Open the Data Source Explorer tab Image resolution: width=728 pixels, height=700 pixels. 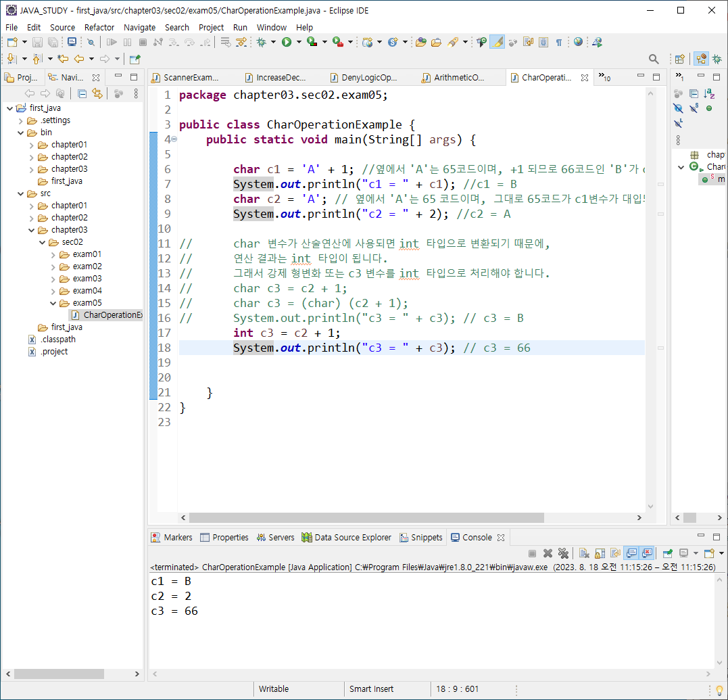click(346, 538)
